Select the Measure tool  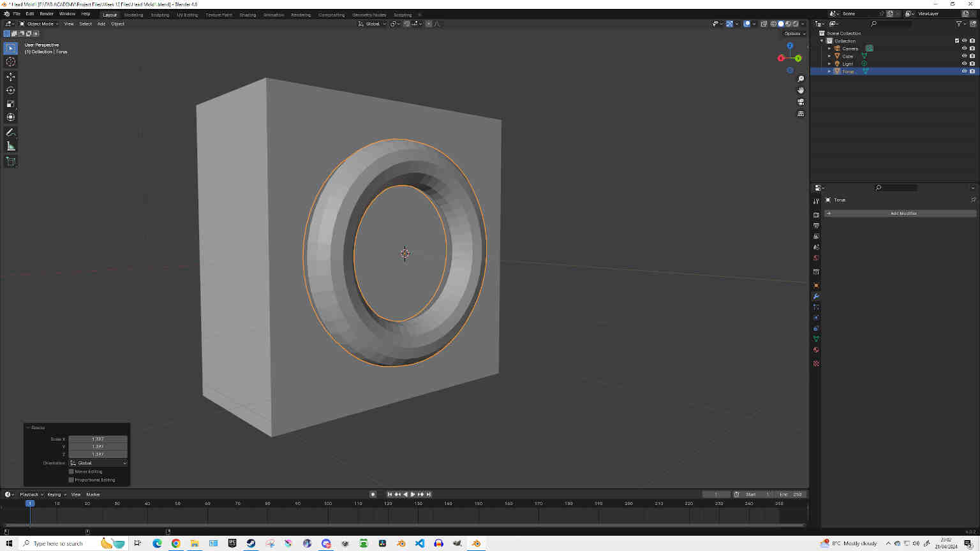tap(11, 146)
